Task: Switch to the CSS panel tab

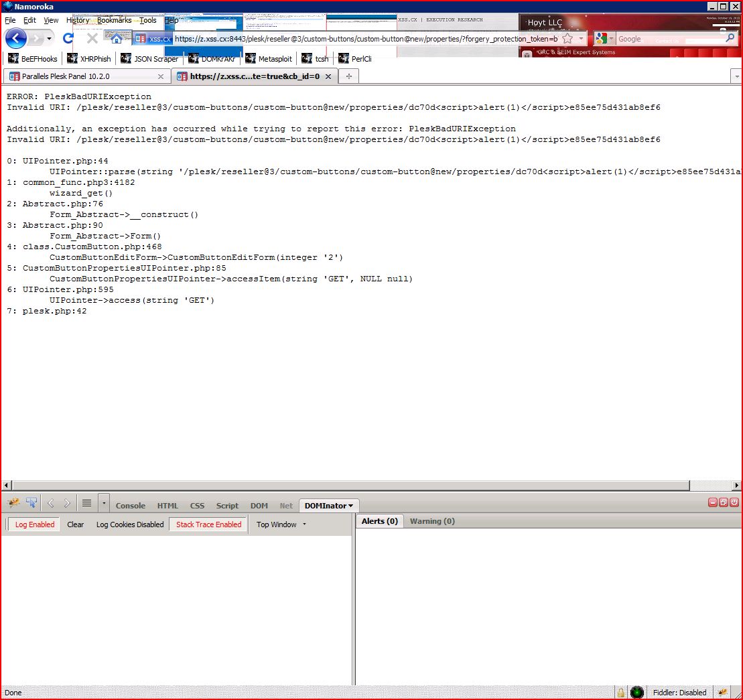Action: pos(197,506)
